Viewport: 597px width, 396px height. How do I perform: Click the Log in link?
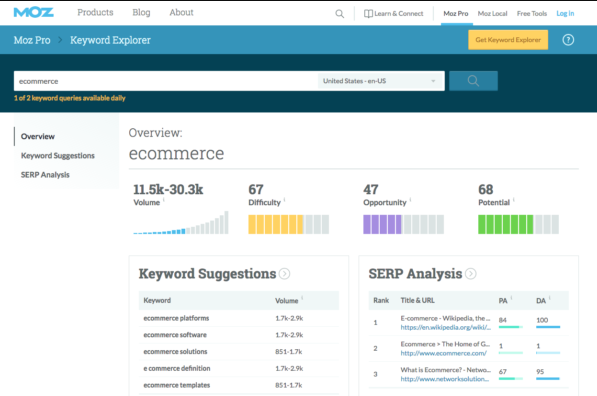click(565, 14)
